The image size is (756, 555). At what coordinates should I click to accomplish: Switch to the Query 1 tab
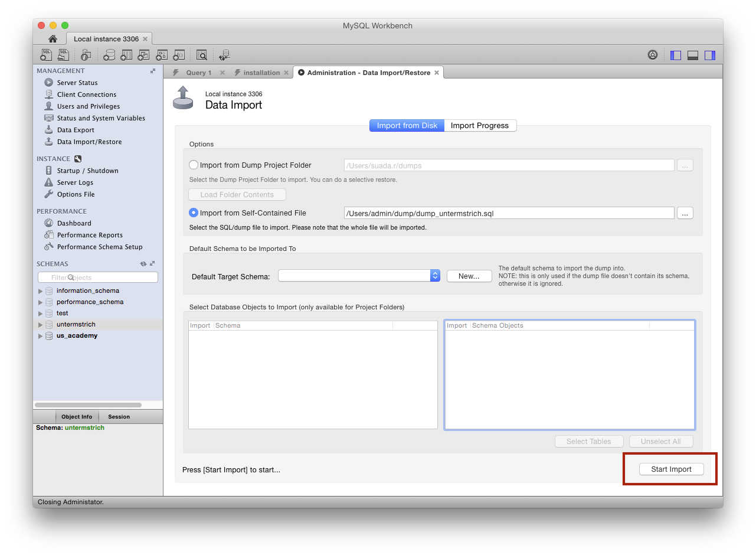coord(198,73)
